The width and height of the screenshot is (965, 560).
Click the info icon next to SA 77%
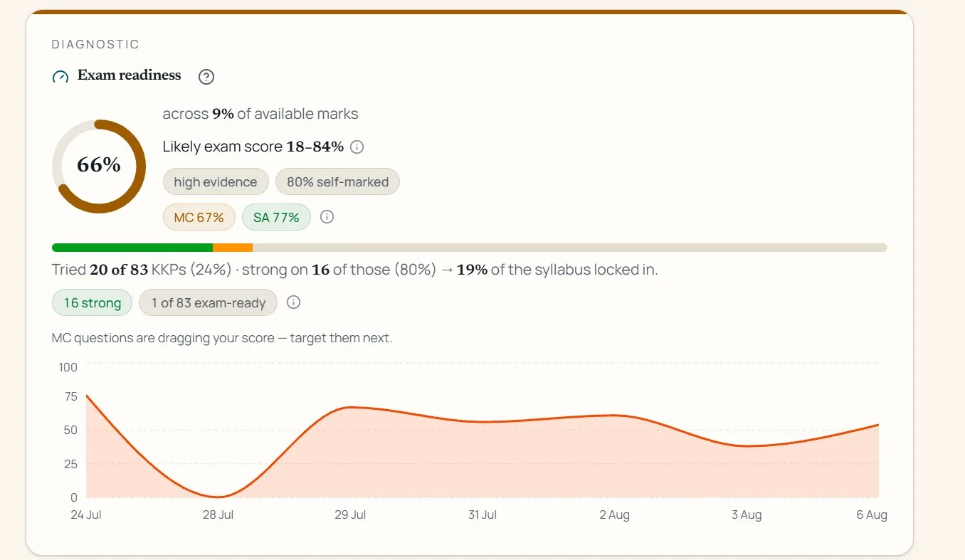pyautogui.click(x=327, y=217)
